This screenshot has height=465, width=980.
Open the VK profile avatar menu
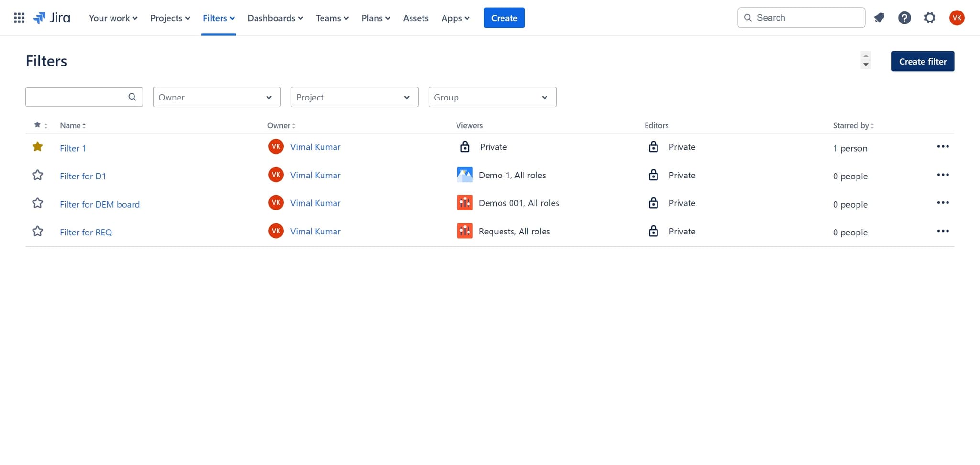[x=957, y=18]
